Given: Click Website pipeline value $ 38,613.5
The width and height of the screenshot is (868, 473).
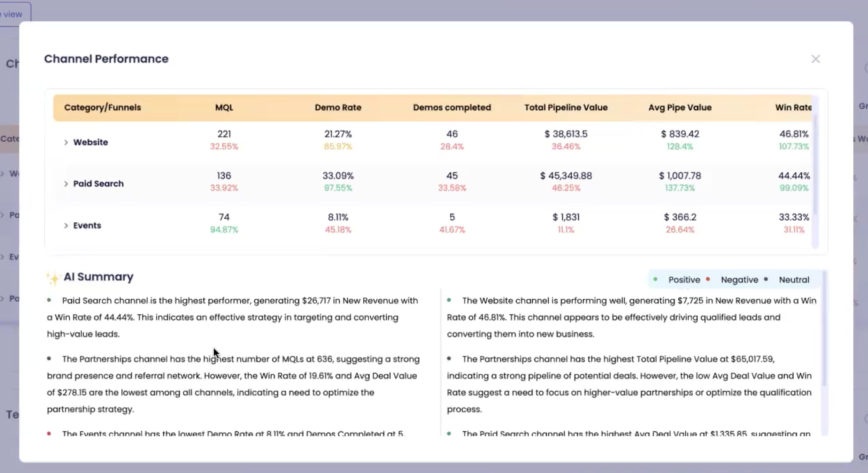Looking at the screenshot, I should pos(566,134).
